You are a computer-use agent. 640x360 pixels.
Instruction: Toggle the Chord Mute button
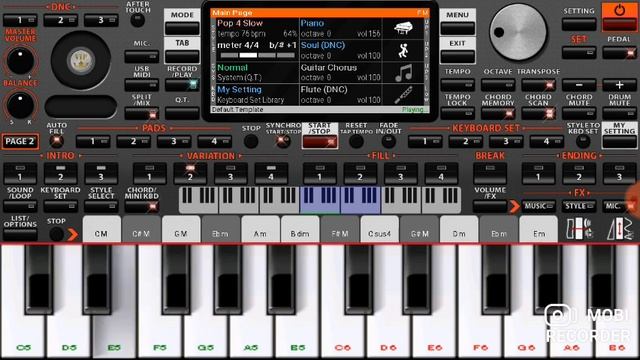(579, 113)
